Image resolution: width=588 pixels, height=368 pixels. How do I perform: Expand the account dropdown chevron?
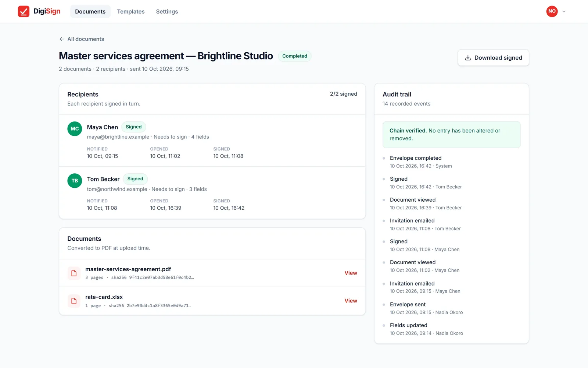pos(564,11)
